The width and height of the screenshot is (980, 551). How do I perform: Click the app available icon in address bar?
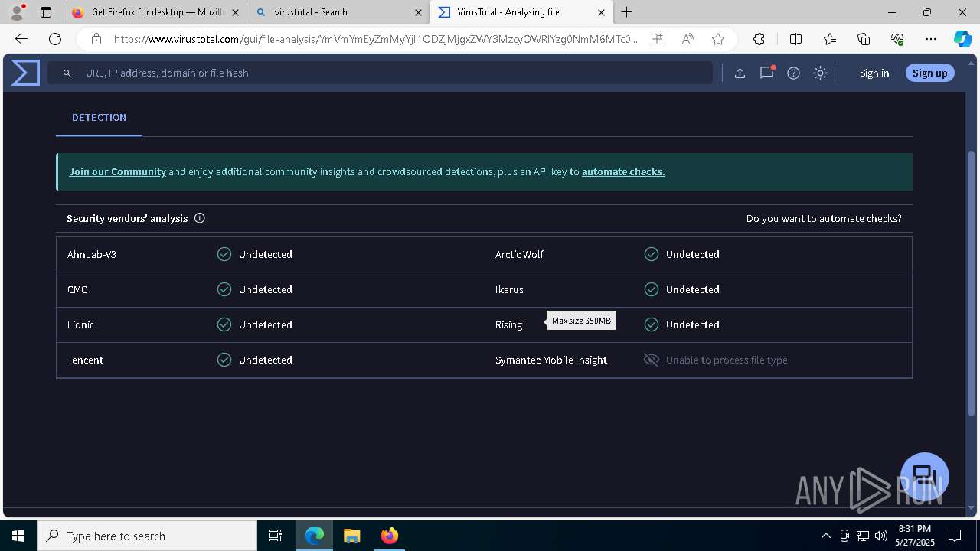pyautogui.click(x=657, y=39)
